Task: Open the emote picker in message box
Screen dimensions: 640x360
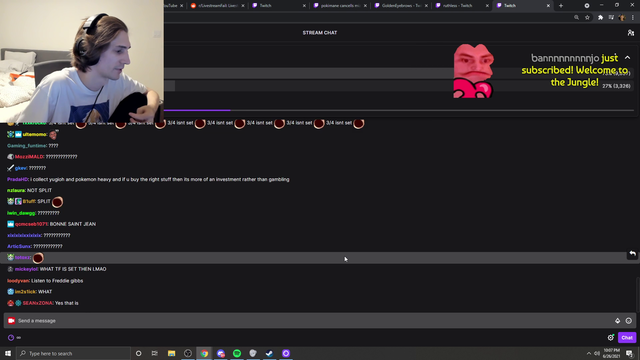Action: click(629, 321)
